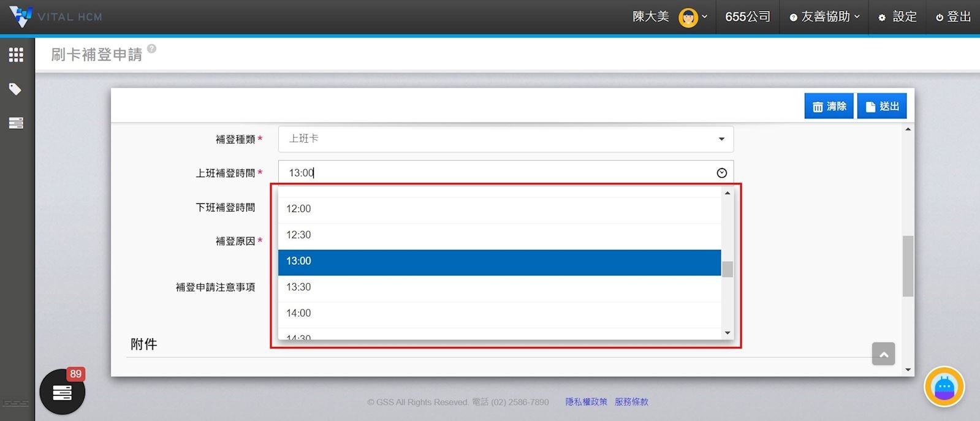
Task: Open 設定 in the top bar
Action: click(898, 17)
